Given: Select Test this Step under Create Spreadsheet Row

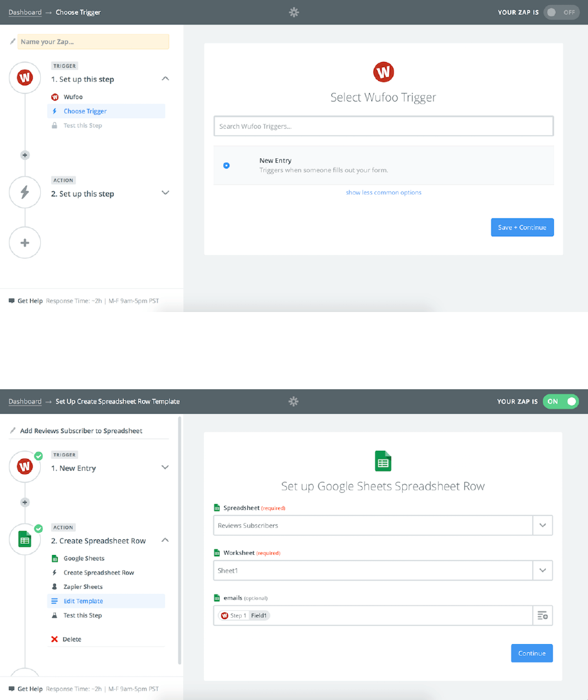Looking at the screenshot, I should (106, 616).
